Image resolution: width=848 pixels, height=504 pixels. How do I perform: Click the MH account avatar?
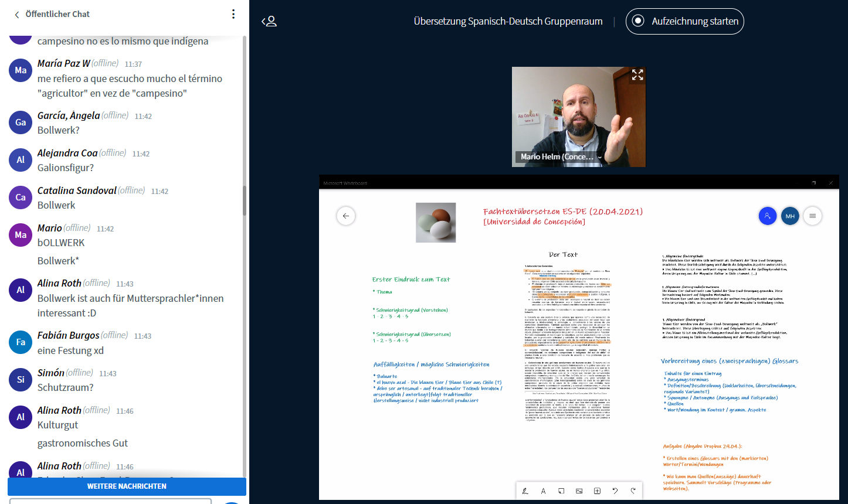point(790,216)
